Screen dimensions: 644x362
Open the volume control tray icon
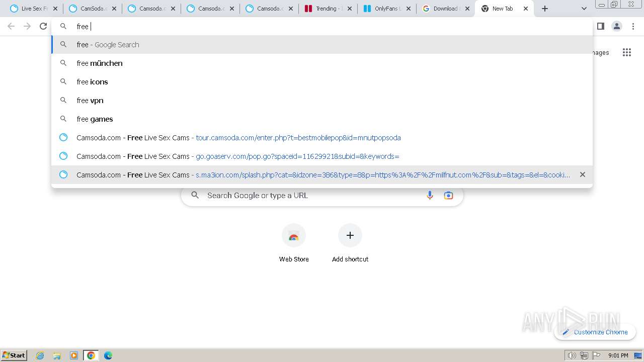click(572, 355)
